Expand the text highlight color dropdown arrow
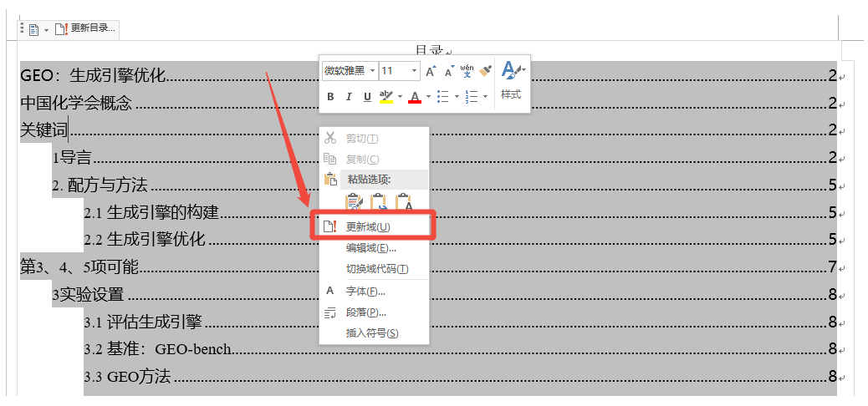Image resolution: width=868 pixels, height=406 pixels. tap(400, 97)
